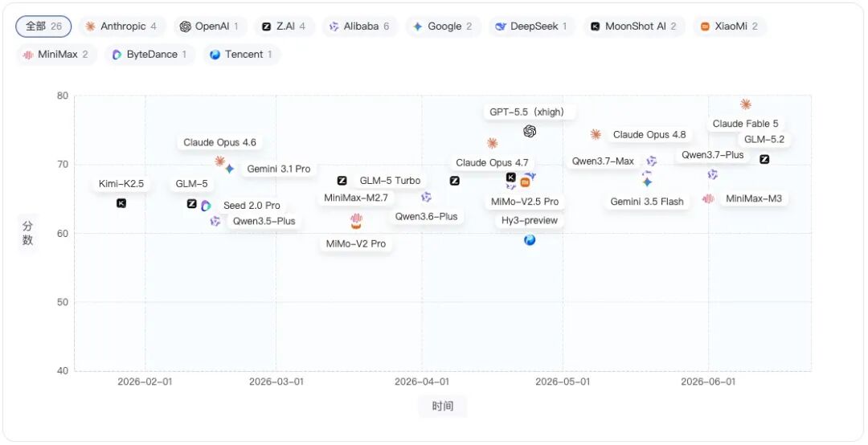
Task: Click the MiniMax-M3 waveform marker
Action: pos(708,198)
